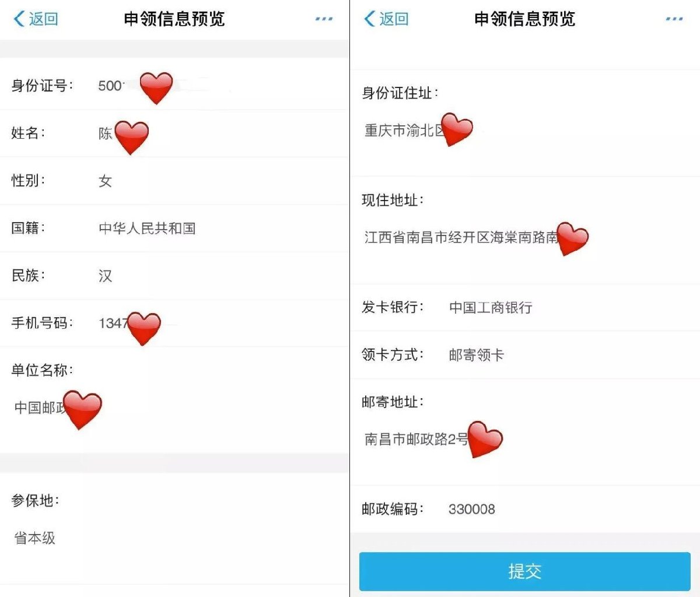Open the left screen's three-dot more menu
Viewport: 700px width, 597px height.
click(324, 19)
